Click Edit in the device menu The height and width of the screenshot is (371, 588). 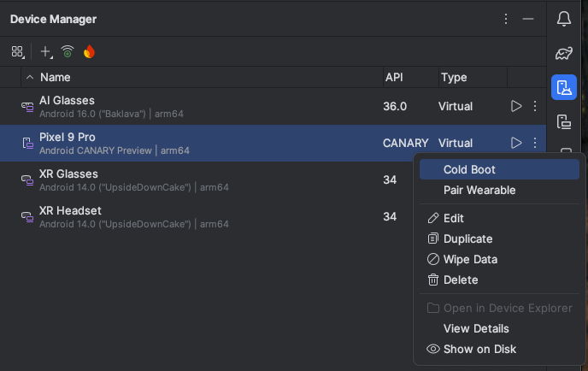tap(453, 218)
